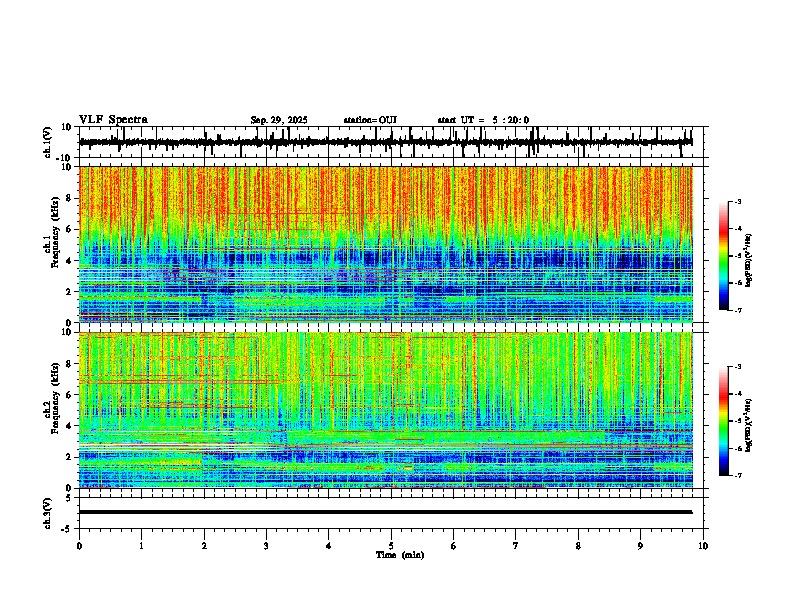The width and height of the screenshot is (792, 612).
Task: Click time axis tick label '5'
Action: [391, 546]
